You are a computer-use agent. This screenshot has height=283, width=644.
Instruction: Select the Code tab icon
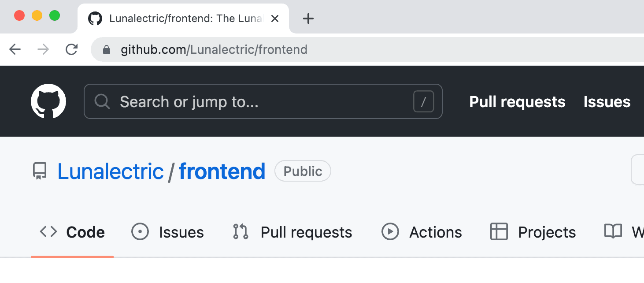(48, 231)
